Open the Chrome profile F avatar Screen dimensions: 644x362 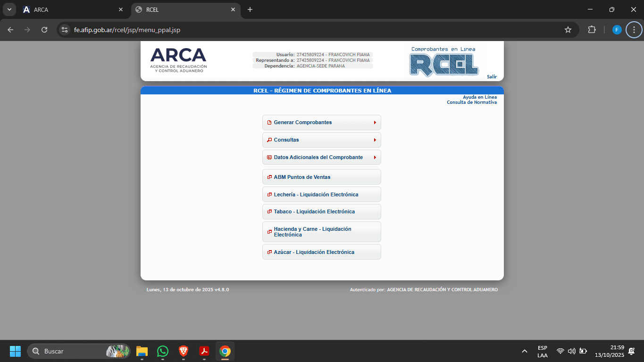617,30
